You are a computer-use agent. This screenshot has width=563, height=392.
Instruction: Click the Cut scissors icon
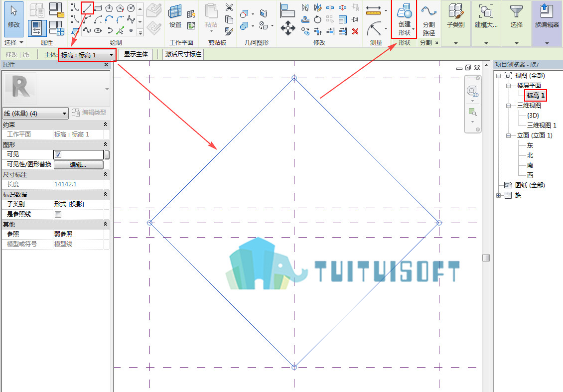pos(229,7)
